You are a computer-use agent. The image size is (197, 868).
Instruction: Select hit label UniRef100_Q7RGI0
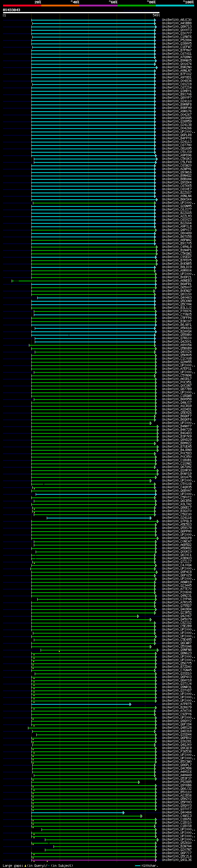(177, 338)
